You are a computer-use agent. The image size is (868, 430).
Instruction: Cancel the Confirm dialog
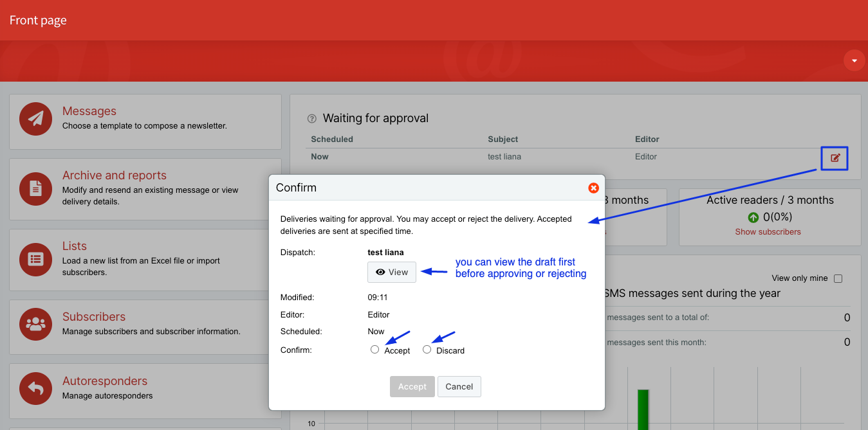click(x=459, y=386)
